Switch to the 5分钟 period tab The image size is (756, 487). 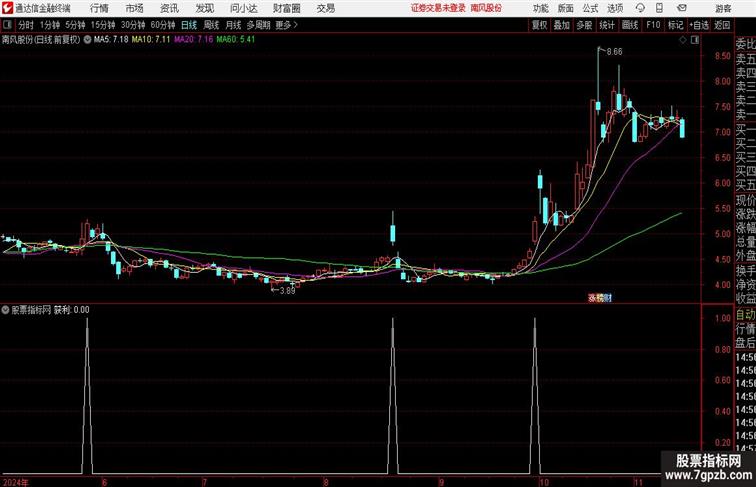[x=75, y=25]
